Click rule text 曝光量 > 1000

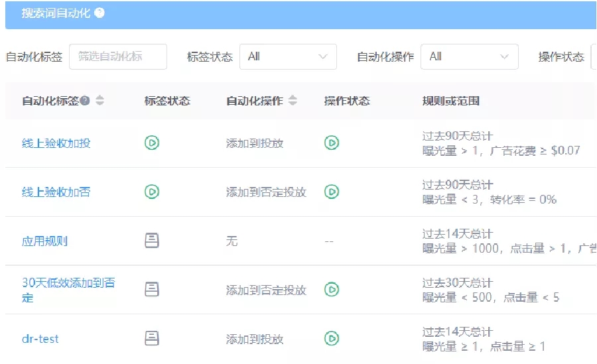(460, 249)
